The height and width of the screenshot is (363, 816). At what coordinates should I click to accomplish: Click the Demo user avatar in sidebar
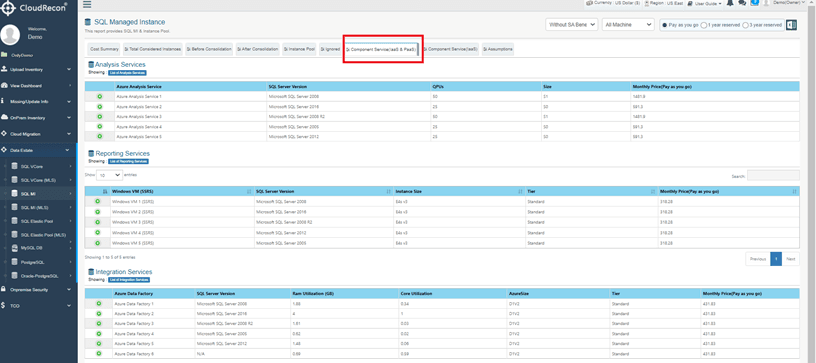point(10,34)
